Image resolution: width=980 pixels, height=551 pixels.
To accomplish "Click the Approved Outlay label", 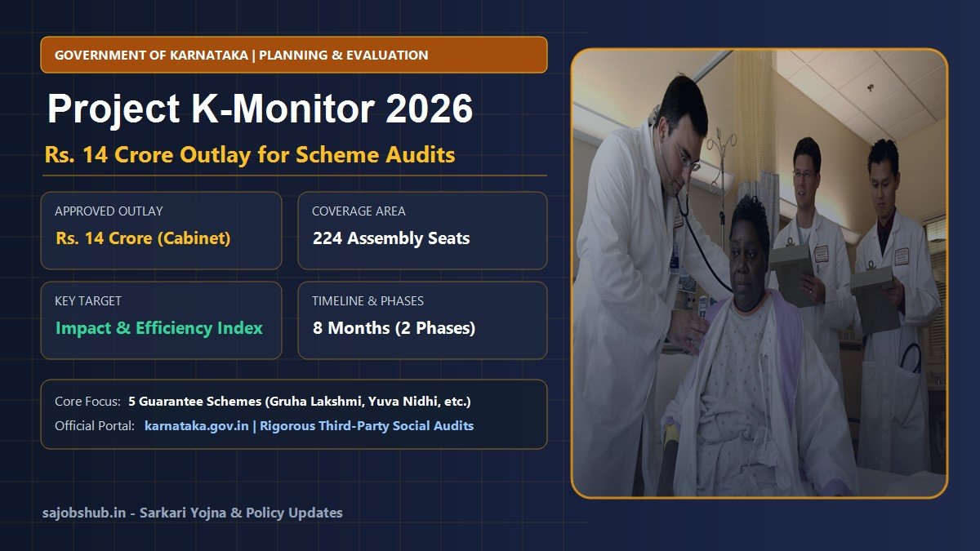I will coord(109,211).
